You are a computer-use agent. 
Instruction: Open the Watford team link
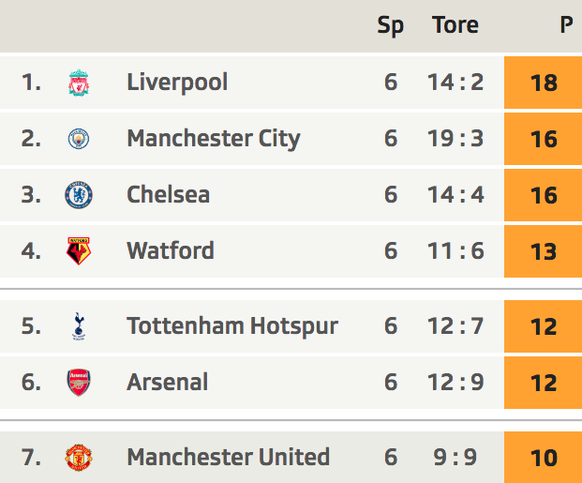170,251
